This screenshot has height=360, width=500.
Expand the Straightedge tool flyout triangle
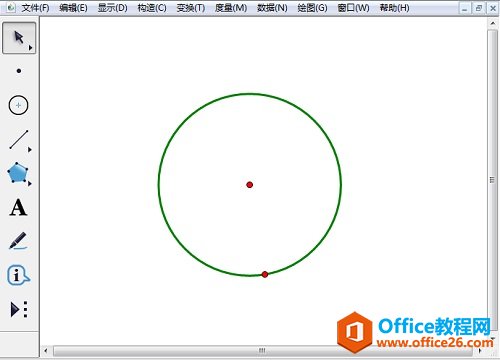30,150
